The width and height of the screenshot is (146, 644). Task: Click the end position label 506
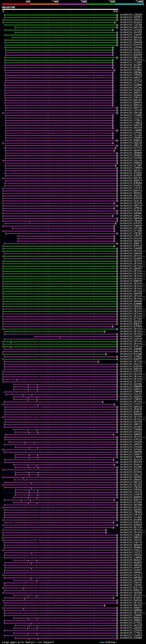pyautogui.click(x=115, y=11)
